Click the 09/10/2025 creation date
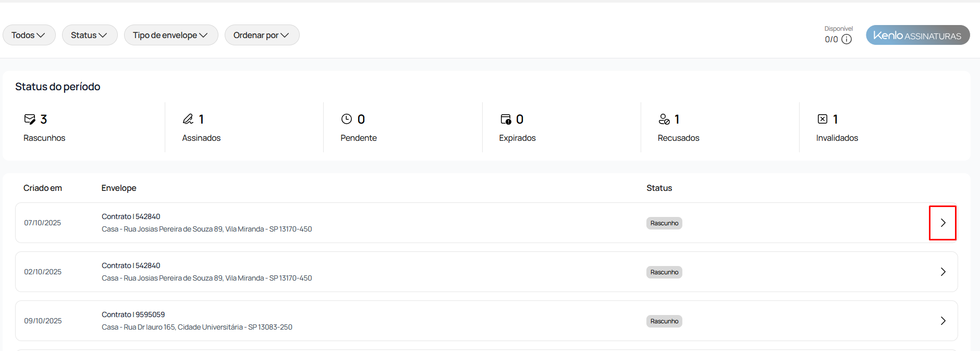This screenshot has width=980, height=351. [x=43, y=321]
